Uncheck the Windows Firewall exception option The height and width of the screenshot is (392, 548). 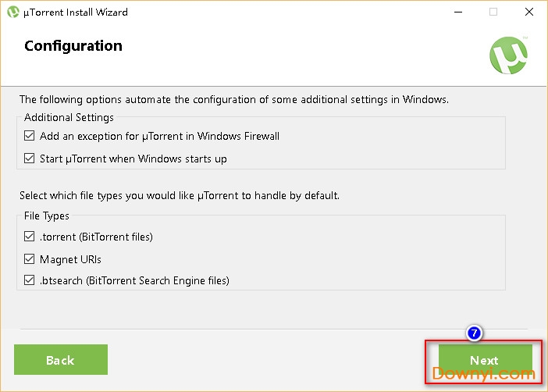pyautogui.click(x=30, y=136)
